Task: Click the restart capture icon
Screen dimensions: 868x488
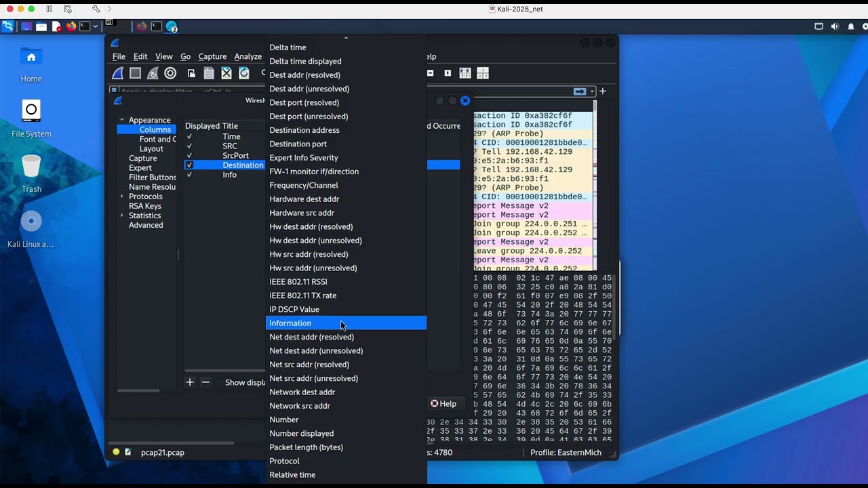Action: [x=153, y=73]
